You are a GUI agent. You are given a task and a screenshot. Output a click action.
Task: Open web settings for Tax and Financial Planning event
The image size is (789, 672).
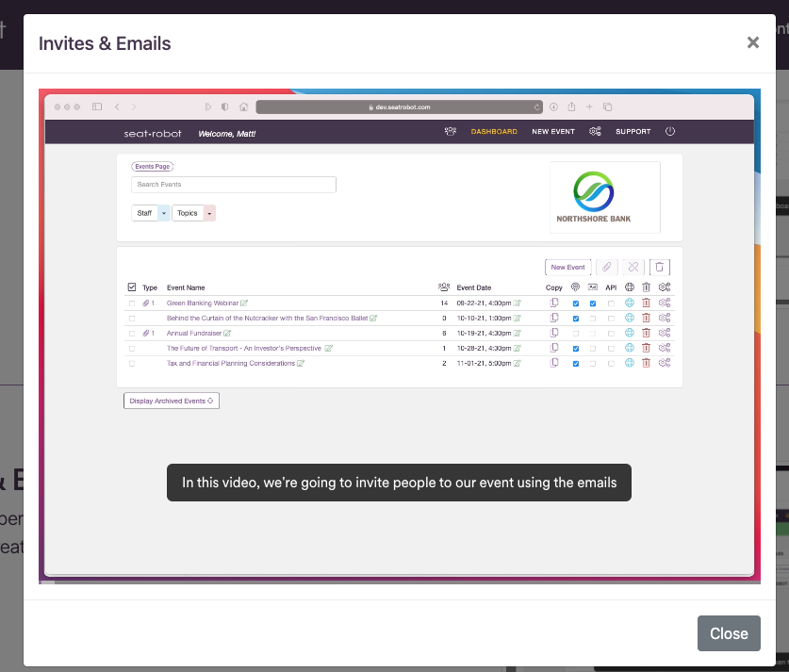pyautogui.click(x=629, y=363)
